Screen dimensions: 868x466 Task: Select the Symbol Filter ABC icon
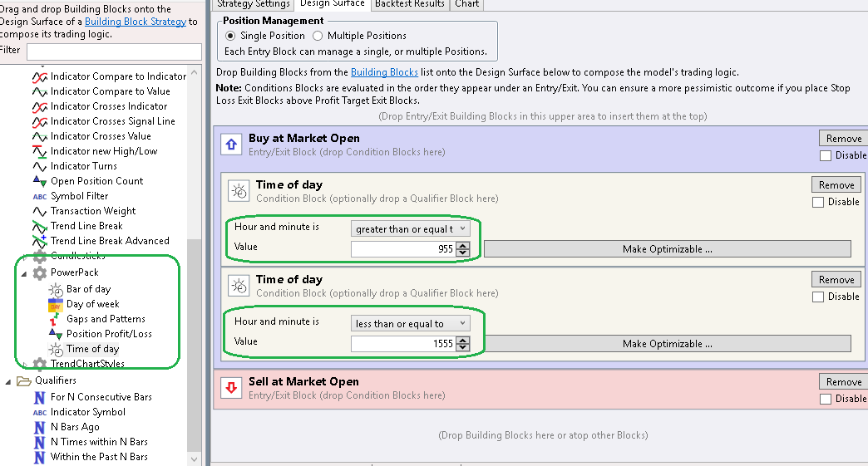pos(40,196)
